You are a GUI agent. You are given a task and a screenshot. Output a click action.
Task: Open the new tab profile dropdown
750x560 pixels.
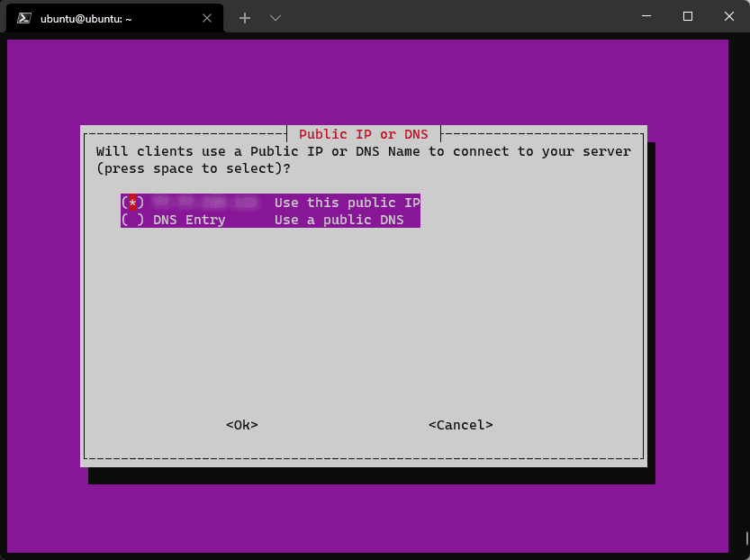point(275,18)
